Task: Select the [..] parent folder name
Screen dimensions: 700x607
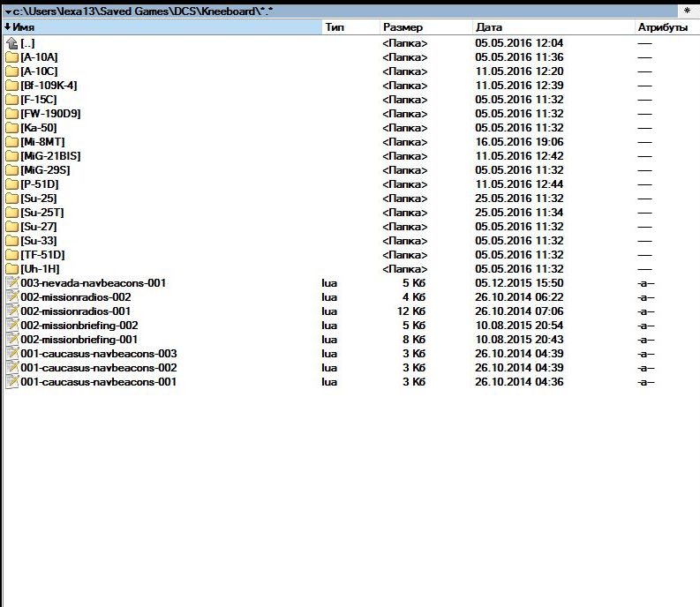Action: [27, 43]
